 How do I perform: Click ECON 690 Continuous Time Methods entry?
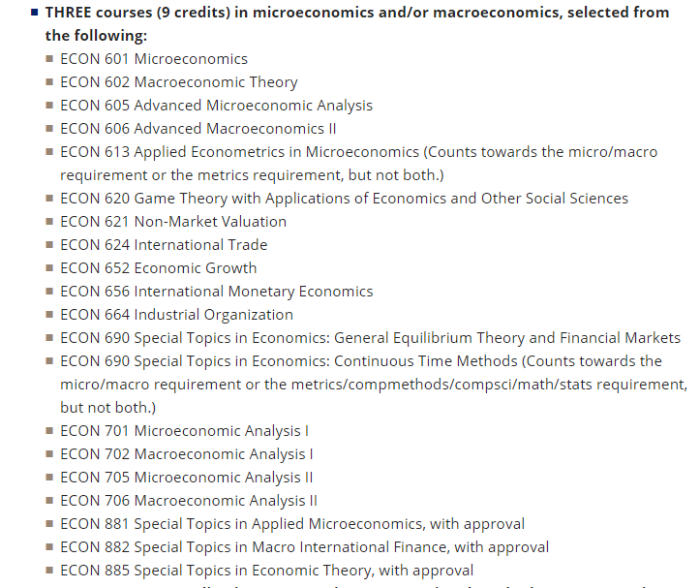(374, 385)
